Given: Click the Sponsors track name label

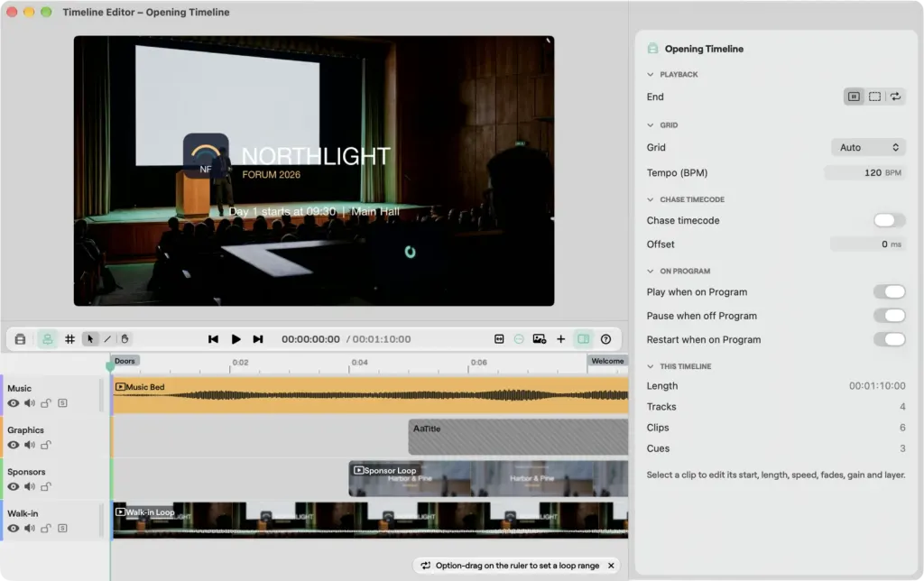Looking at the screenshot, I should pyautogui.click(x=26, y=472).
